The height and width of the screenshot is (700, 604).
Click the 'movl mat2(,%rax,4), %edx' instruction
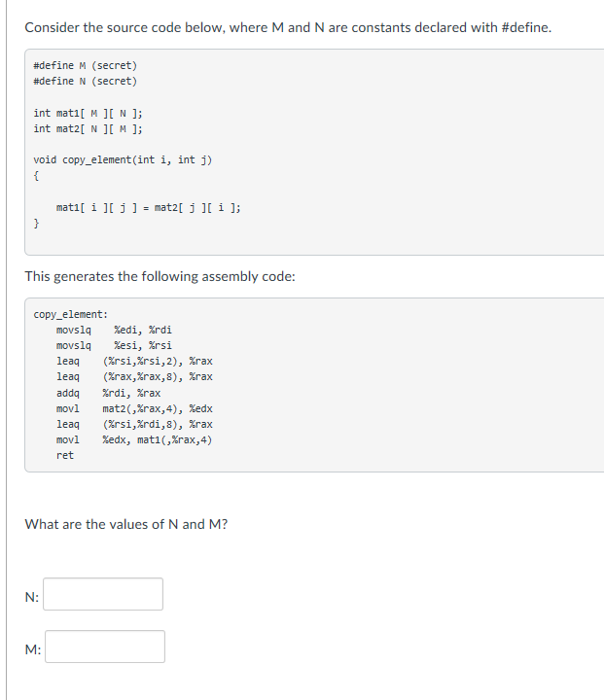tap(134, 409)
